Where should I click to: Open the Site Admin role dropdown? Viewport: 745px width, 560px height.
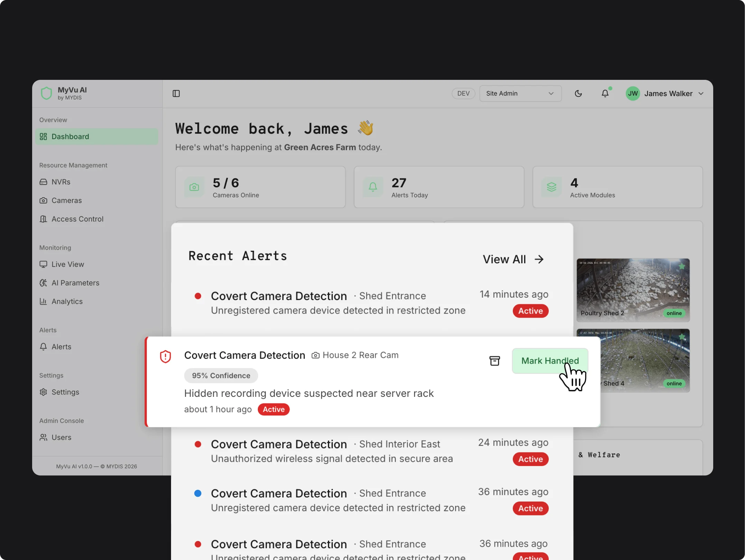[x=520, y=93]
